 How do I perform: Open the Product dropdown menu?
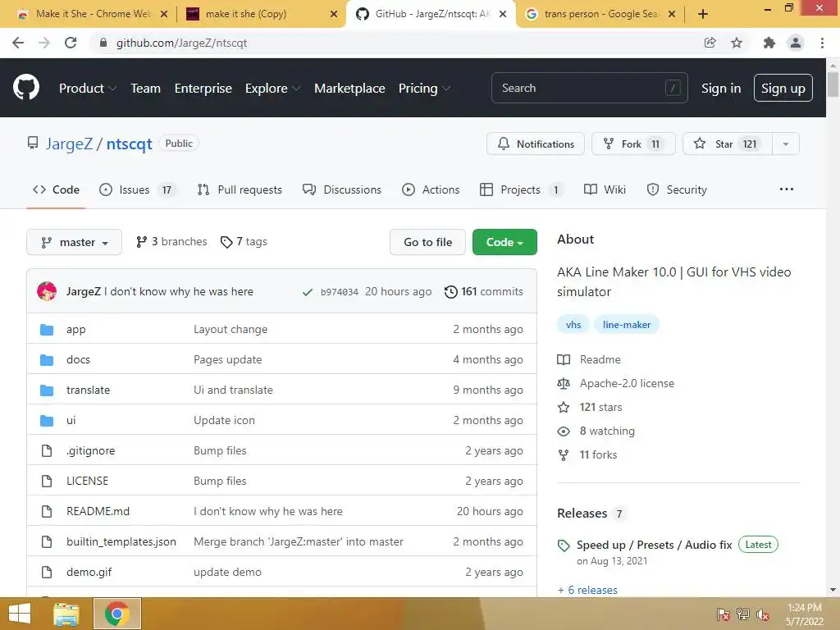coord(87,89)
